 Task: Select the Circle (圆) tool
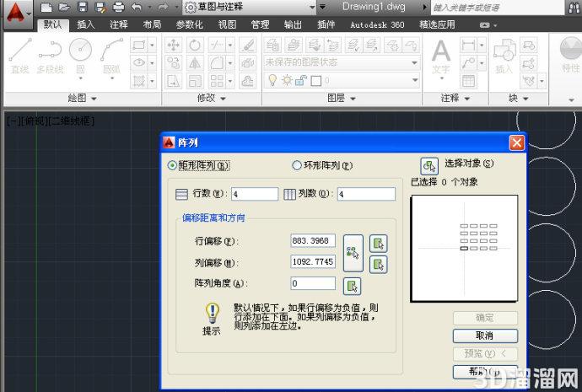coord(80,55)
